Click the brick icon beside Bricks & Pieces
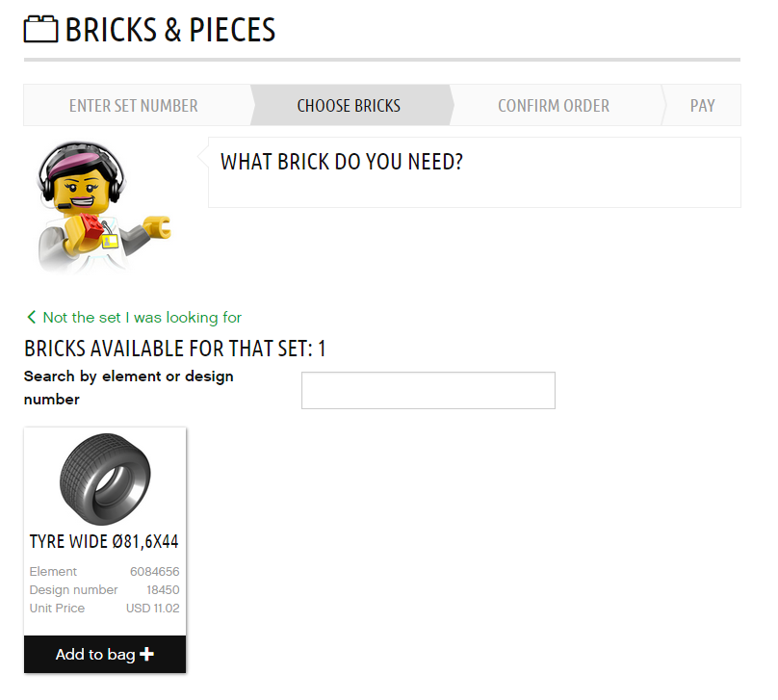This screenshot has height=700, width=778. (x=40, y=29)
